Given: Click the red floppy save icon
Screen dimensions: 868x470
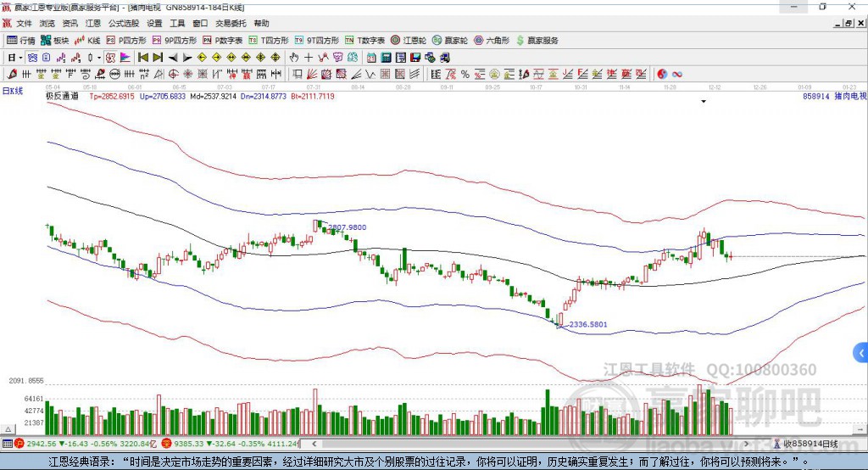Looking at the screenshot, I should (x=415, y=58).
